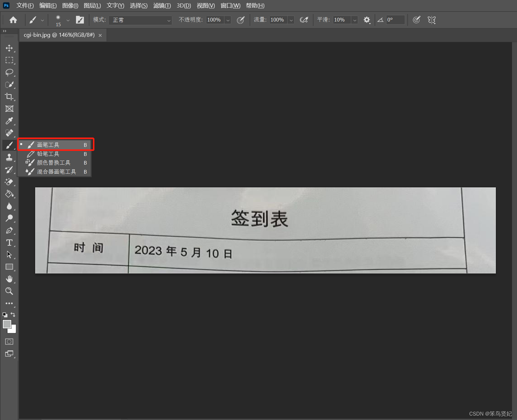Toggle pressure control for brush size
Viewport: 517px width, 420px height.
pyautogui.click(x=416, y=20)
